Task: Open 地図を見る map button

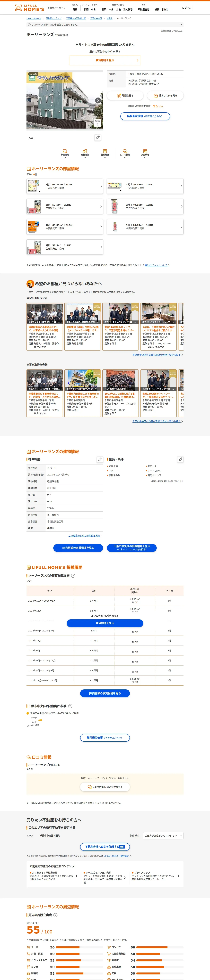Action: coord(125,96)
